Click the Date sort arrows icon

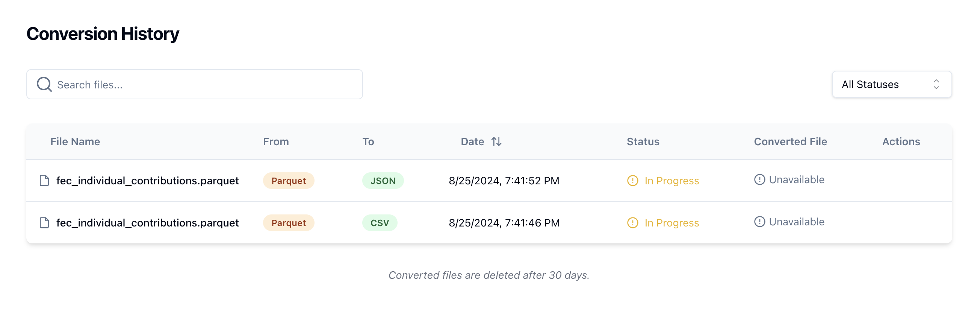[x=496, y=142]
